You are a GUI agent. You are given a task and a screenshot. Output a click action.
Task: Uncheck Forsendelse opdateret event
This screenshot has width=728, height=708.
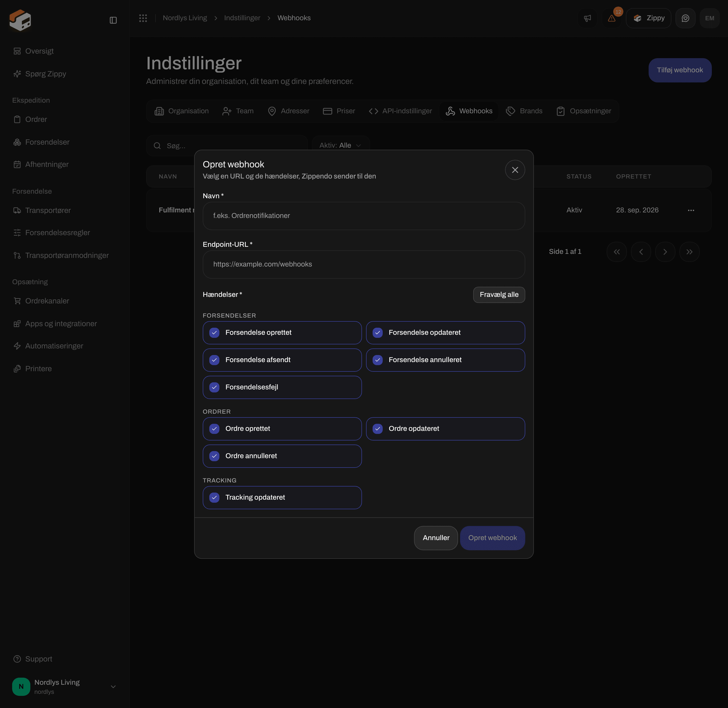point(445,333)
